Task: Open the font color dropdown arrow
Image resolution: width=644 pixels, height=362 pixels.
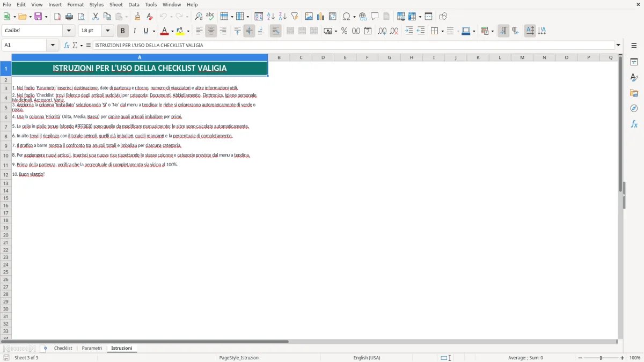Action: click(x=172, y=31)
